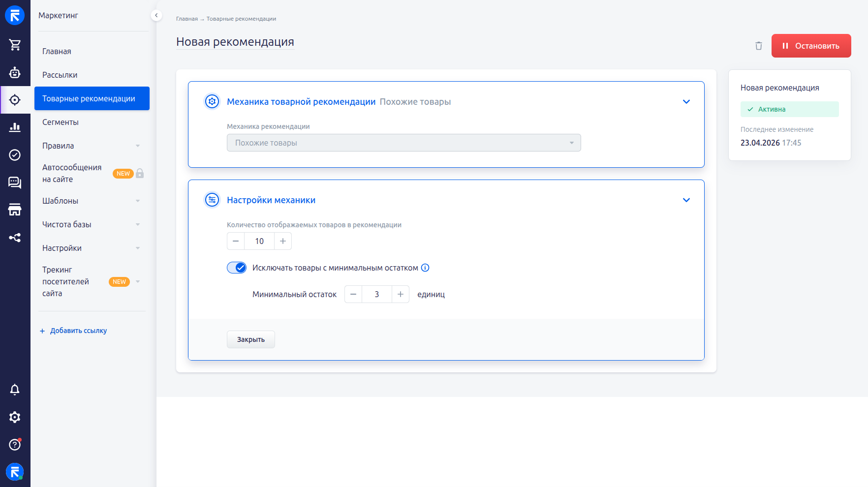Click the Добавить ссылку link

point(78,331)
